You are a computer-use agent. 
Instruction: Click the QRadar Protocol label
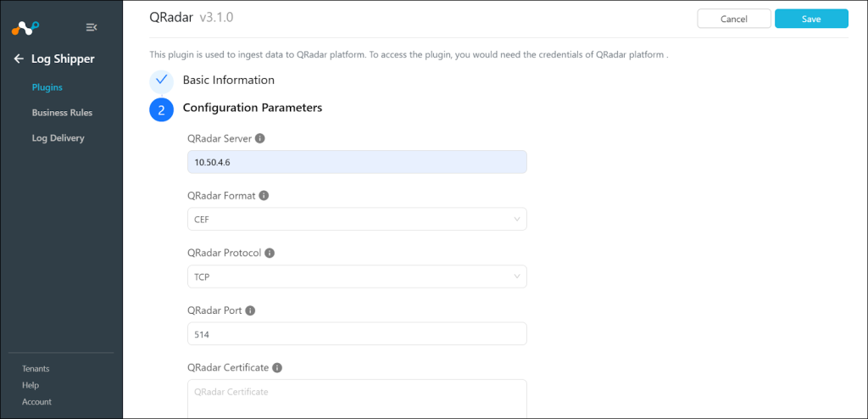[x=224, y=253]
